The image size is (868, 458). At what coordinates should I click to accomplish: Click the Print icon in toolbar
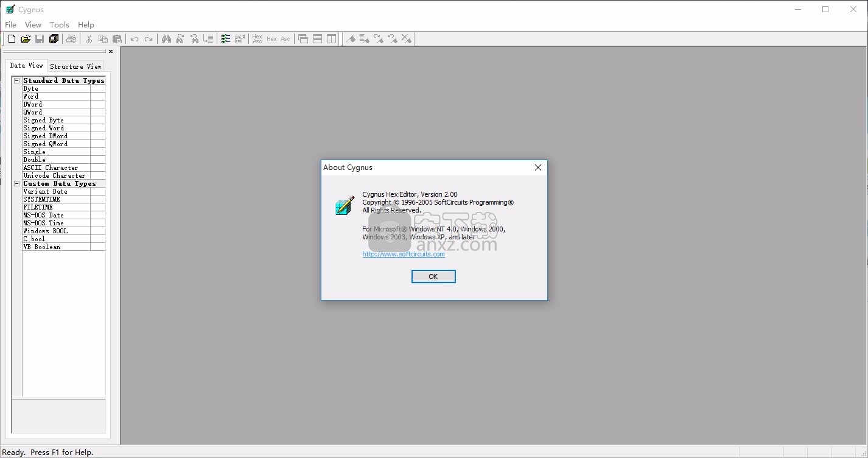pyautogui.click(x=71, y=39)
